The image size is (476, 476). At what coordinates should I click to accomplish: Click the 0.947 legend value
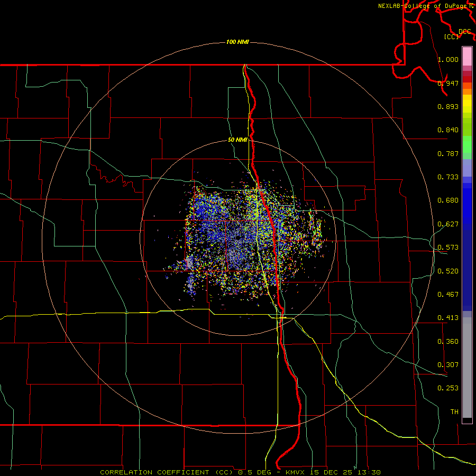(x=448, y=83)
